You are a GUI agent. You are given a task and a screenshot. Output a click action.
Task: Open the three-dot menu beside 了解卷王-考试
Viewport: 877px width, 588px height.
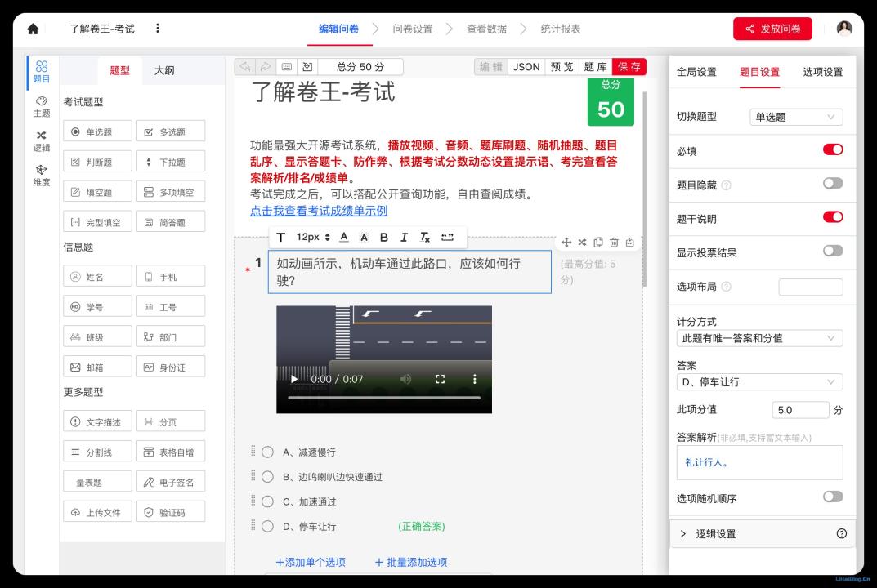point(158,28)
